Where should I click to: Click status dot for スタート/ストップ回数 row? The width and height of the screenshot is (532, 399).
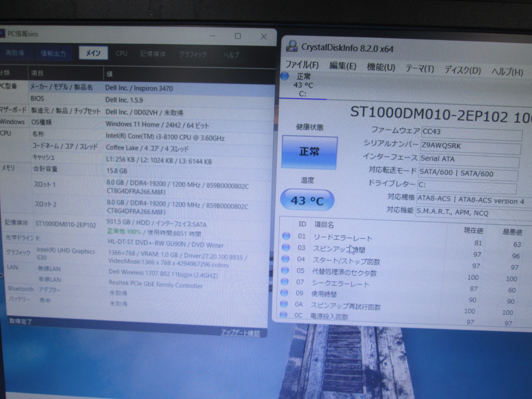pyautogui.click(x=285, y=258)
